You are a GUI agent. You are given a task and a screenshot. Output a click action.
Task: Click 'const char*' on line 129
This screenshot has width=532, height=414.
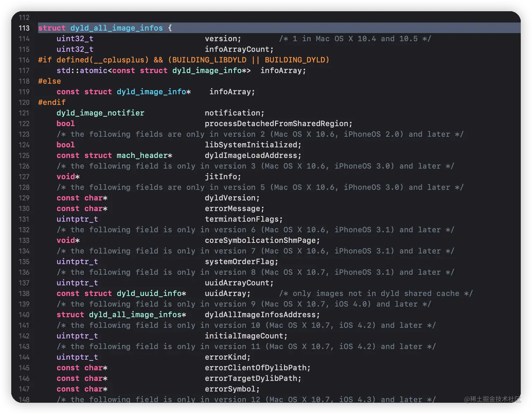(82, 198)
